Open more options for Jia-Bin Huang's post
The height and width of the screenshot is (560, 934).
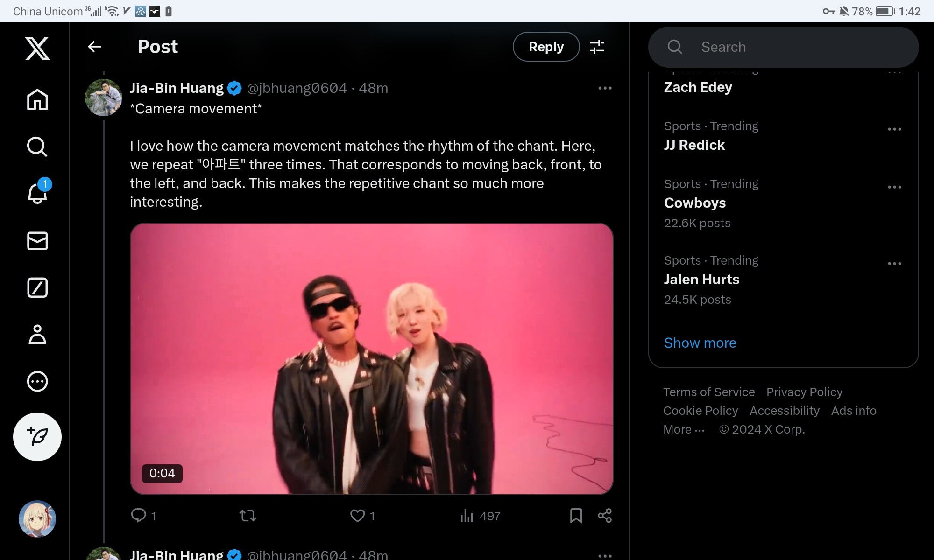point(605,88)
